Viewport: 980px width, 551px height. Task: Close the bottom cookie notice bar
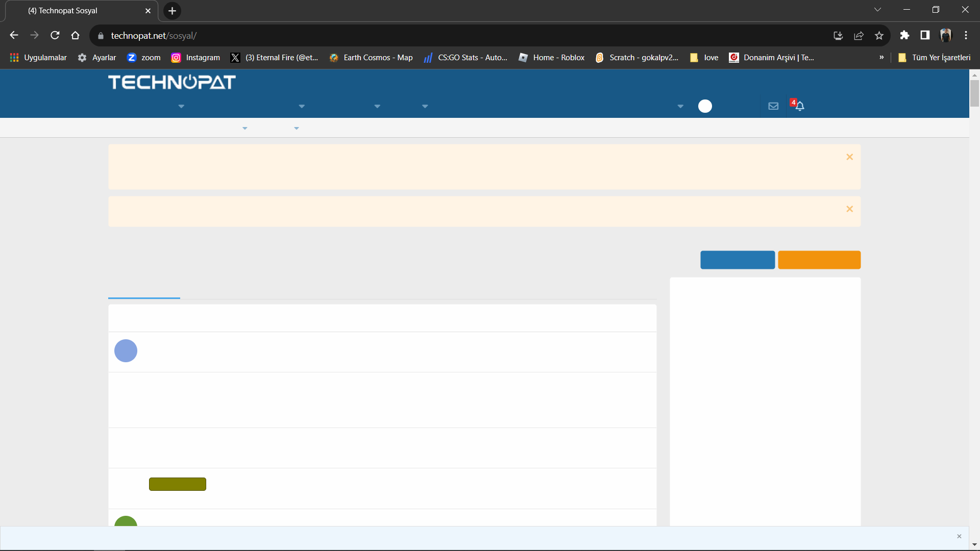click(959, 536)
